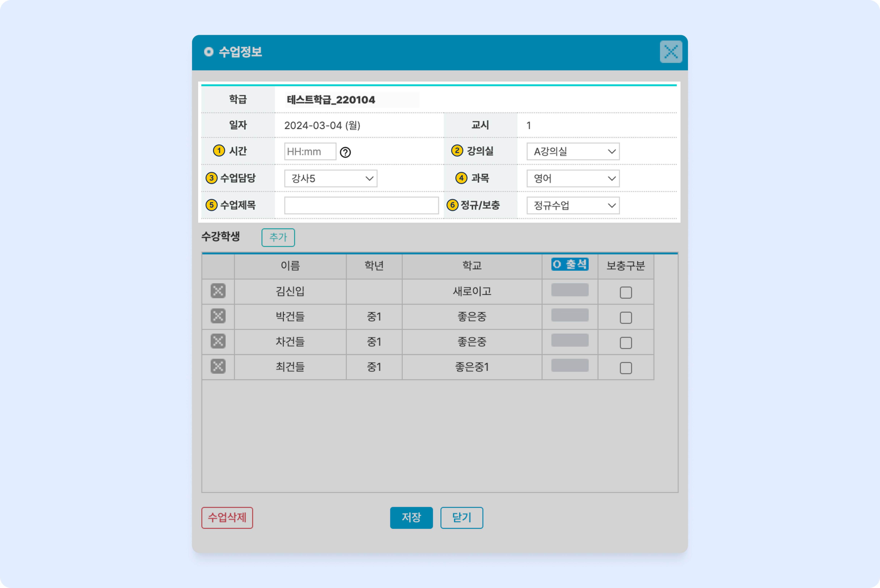This screenshot has width=880, height=588.
Task: Open the 강의실 dropdown showing A강의실
Action: point(573,152)
